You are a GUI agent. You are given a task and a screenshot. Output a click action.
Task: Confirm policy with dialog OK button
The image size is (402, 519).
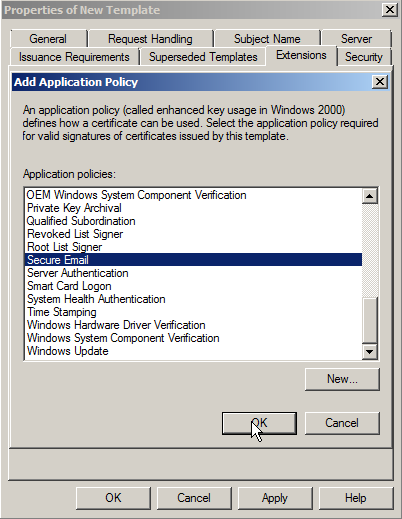click(x=259, y=423)
